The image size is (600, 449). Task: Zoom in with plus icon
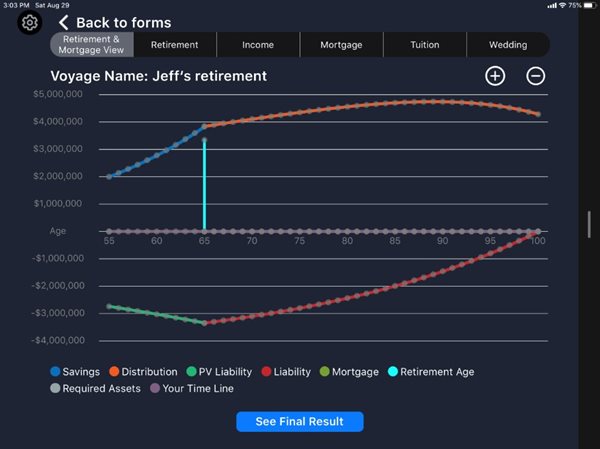(x=495, y=76)
